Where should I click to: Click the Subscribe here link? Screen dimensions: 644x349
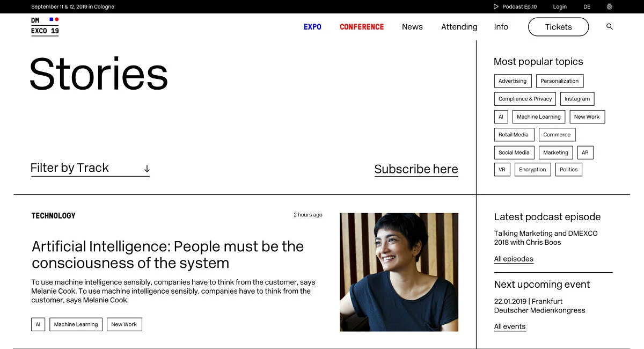(416, 169)
